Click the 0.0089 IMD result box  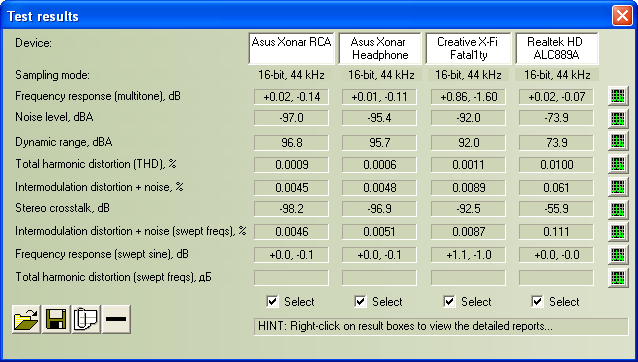pyautogui.click(x=468, y=188)
